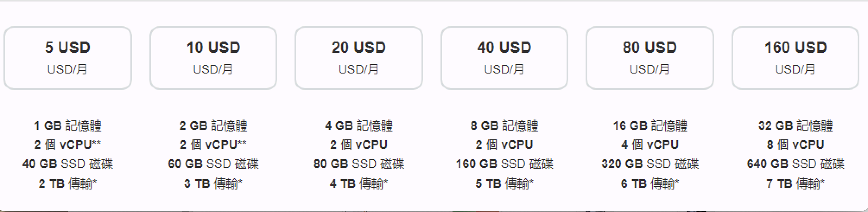868x212 pixels.
Task: Click the 4 GB 記憶體 spec
Action: pos(358,126)
